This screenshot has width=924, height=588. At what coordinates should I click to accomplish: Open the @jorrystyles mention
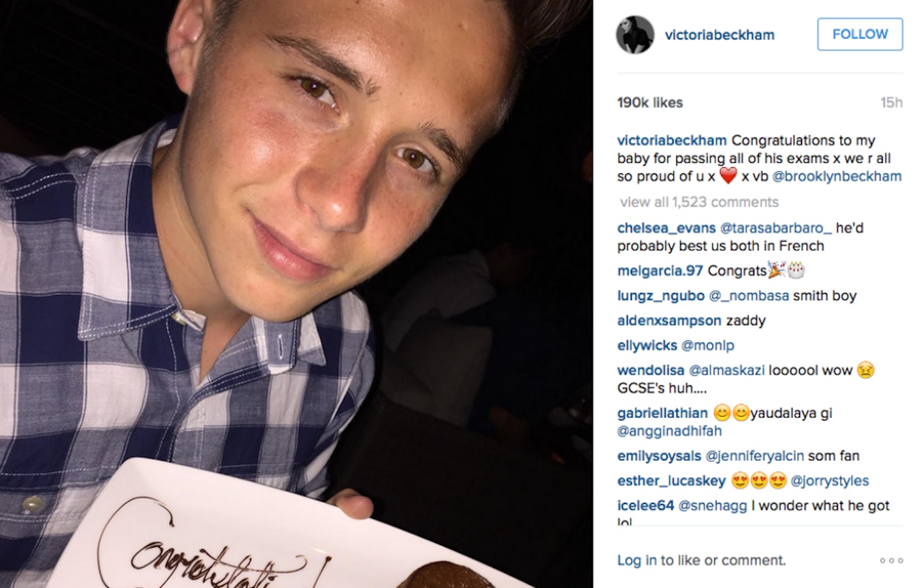click(829, 481)
